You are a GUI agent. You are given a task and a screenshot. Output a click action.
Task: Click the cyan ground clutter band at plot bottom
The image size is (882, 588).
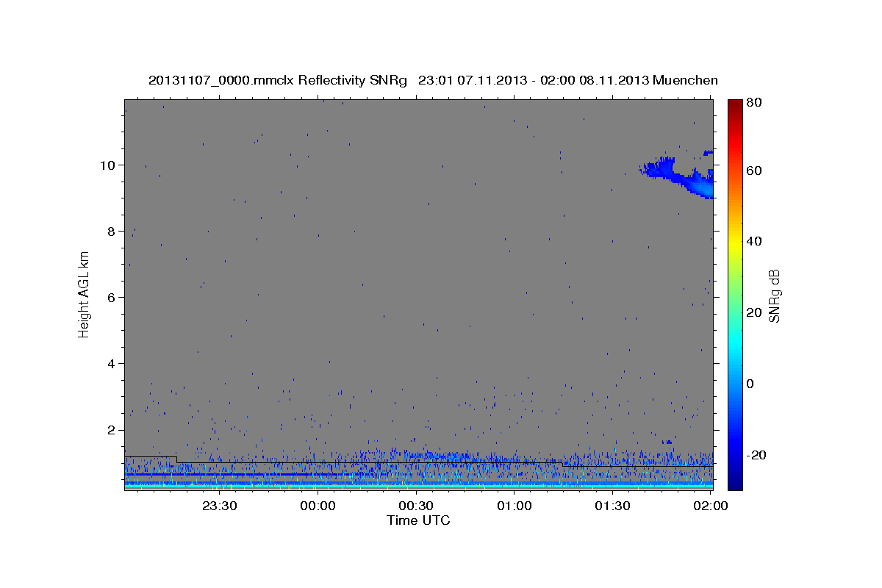coord(419,486)
